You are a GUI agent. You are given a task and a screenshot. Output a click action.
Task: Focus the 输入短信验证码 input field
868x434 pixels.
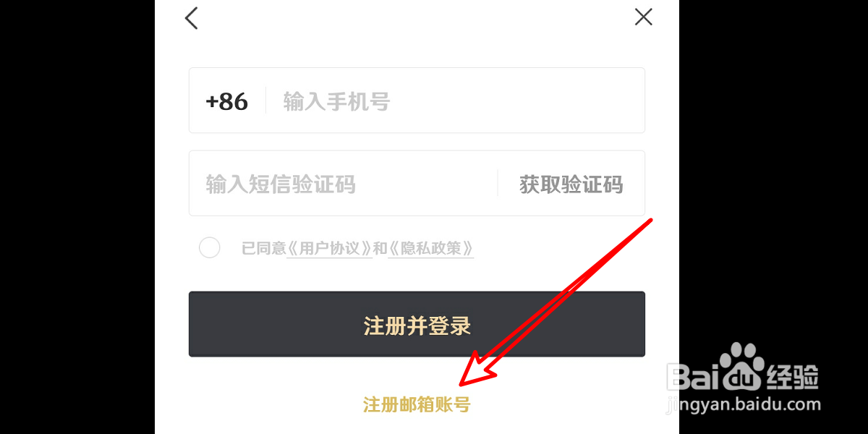coord(344,184)
